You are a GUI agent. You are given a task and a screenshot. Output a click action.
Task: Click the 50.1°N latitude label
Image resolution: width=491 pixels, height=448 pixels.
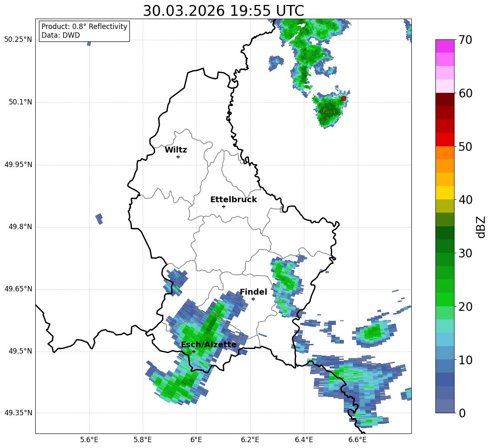[20, 102]
